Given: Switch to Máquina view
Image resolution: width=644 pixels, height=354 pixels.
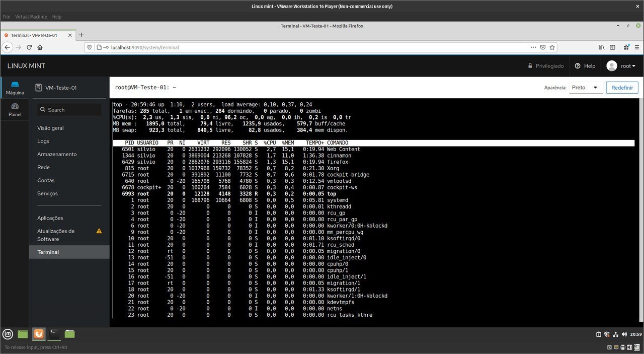Looking at the screenshot, I should coord(15,88).
